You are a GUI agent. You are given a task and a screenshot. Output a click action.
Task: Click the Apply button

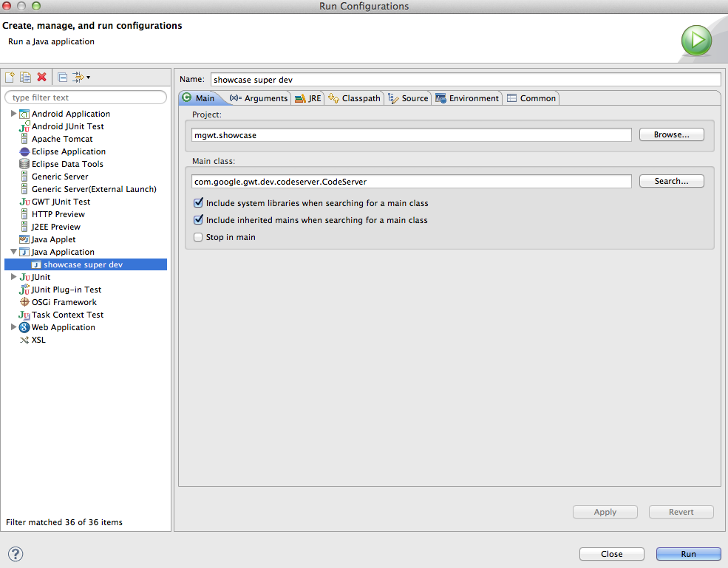click(605, 512)
